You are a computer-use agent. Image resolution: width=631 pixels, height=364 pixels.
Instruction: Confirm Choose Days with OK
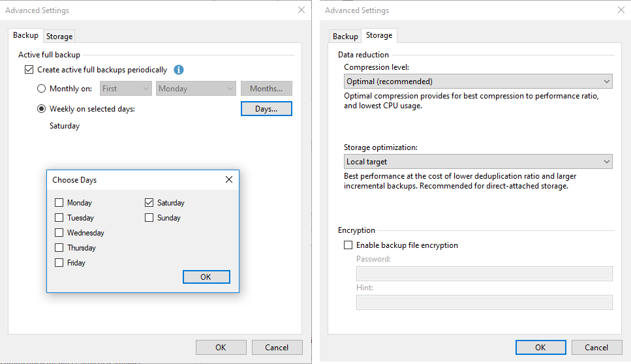point(206,277)
